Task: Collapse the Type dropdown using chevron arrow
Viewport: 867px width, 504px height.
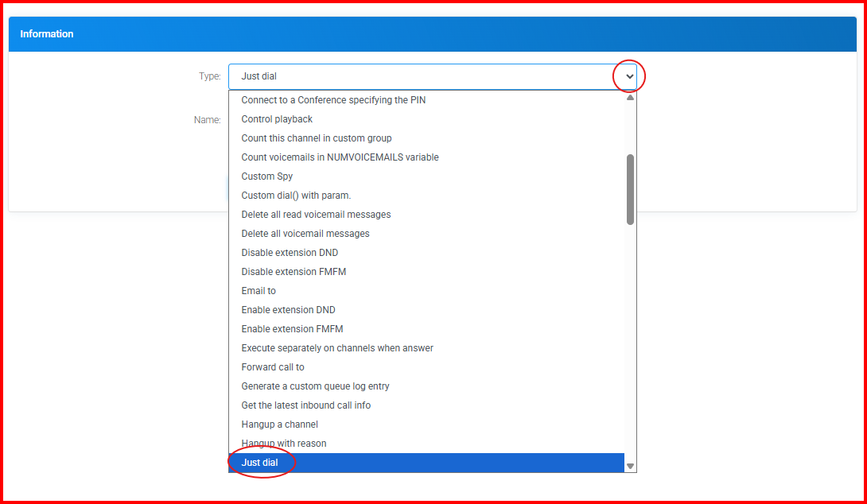Action: coord(629,76)
